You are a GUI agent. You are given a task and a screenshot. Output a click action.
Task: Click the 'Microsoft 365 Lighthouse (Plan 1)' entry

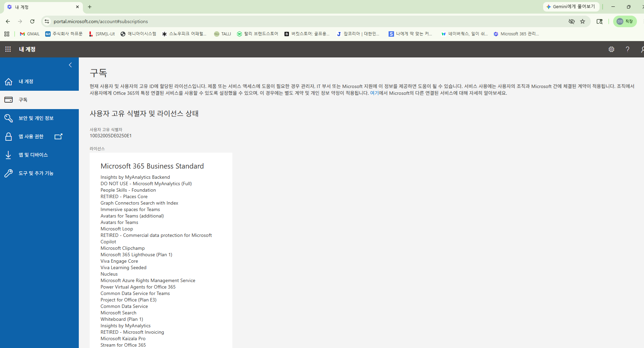click(137, 255)
